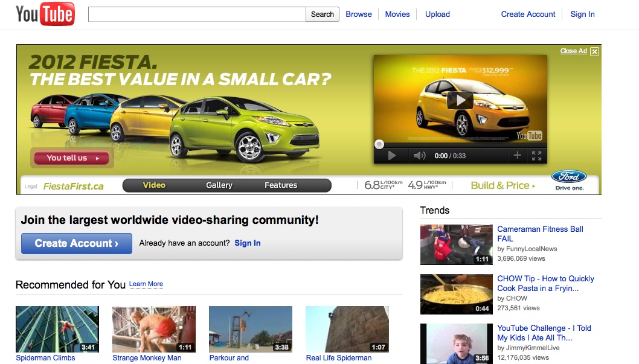This screenshot has width=639, height=364.
Task: Open Build & Price arrow link
Action: coord(503,185)
